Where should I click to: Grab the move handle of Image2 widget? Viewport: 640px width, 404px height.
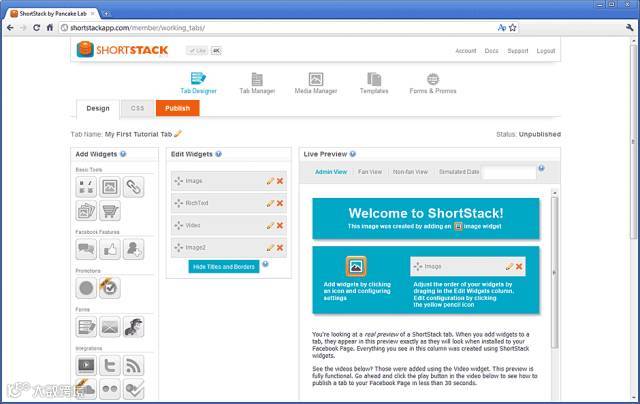click(178, 248)
